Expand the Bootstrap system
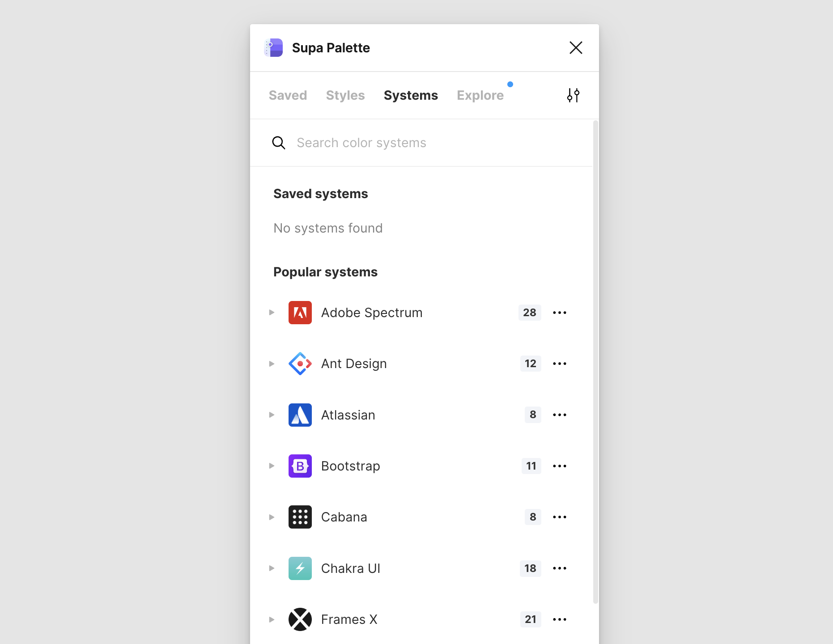 pos(272,466)
